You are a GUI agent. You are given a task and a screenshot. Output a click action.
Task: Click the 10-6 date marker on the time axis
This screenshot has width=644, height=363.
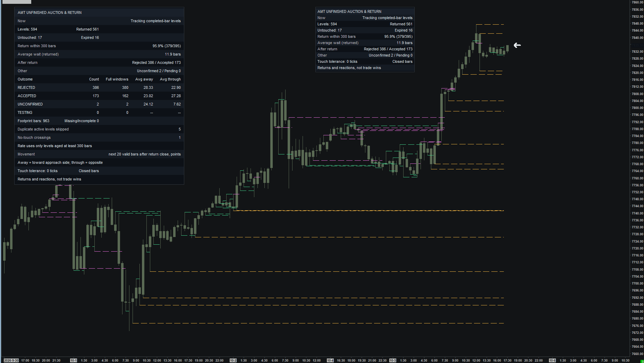[552, 361]
